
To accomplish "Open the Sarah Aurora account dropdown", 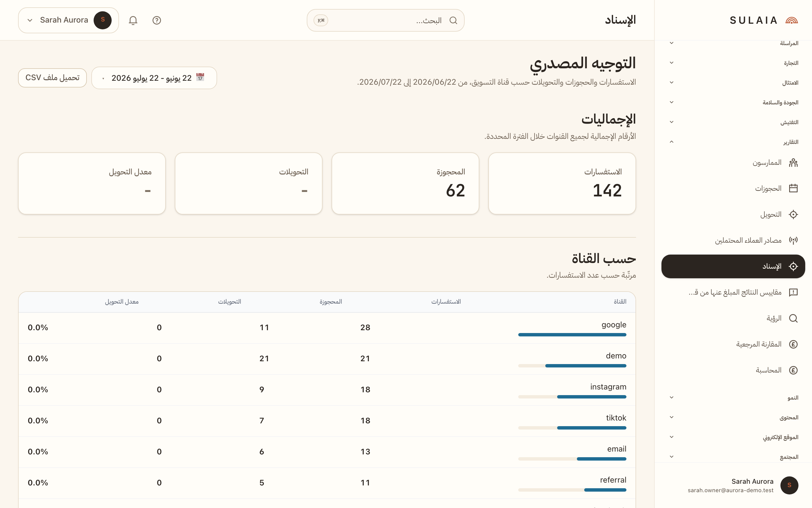I will point(69,21).
